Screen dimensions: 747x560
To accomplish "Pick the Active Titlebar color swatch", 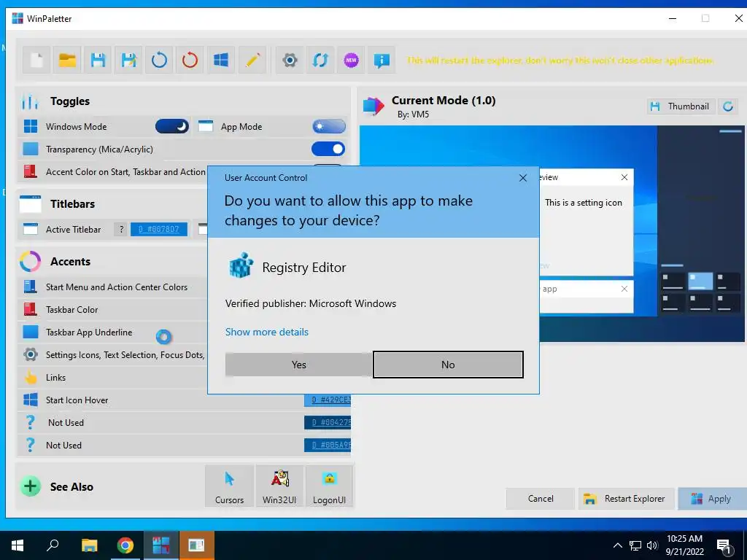I will (x=158, y=229).
